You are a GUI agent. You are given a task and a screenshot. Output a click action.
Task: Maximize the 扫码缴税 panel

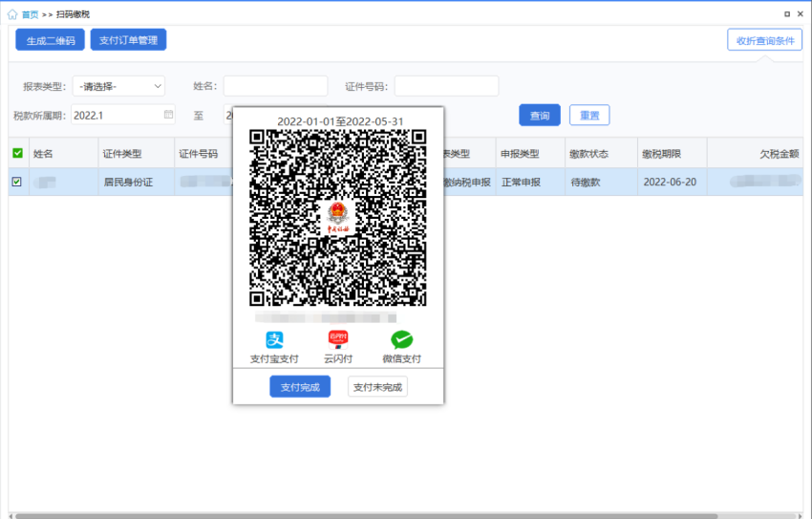pyautogui.click(x=787, y=14)
